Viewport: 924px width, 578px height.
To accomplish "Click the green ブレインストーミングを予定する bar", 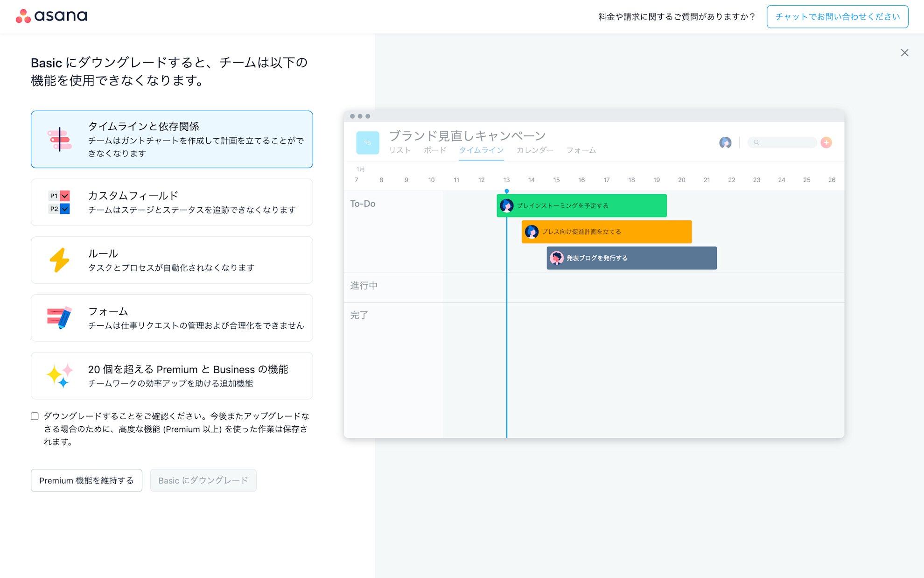I will [581, 205].
